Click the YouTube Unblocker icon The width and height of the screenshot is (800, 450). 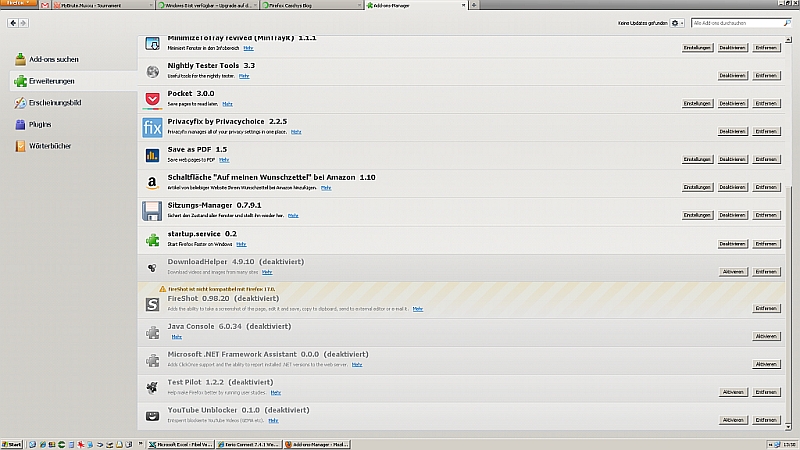(152, 416)
